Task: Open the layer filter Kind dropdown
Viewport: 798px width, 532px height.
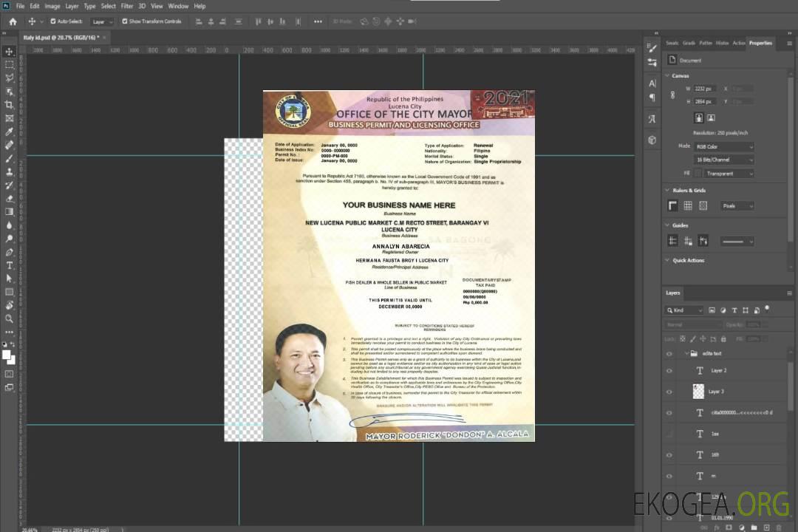Action: (x=684, y=310)
